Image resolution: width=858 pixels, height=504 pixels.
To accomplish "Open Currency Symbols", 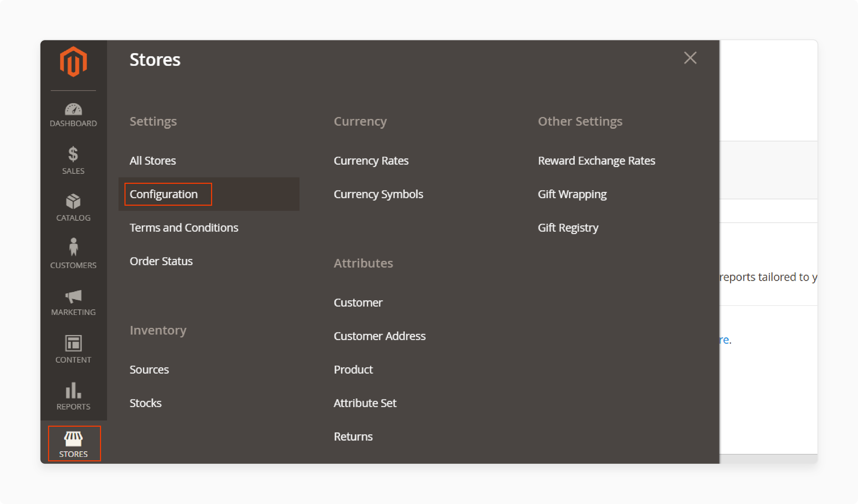I will pyautogui.click(x=378, y=194).
